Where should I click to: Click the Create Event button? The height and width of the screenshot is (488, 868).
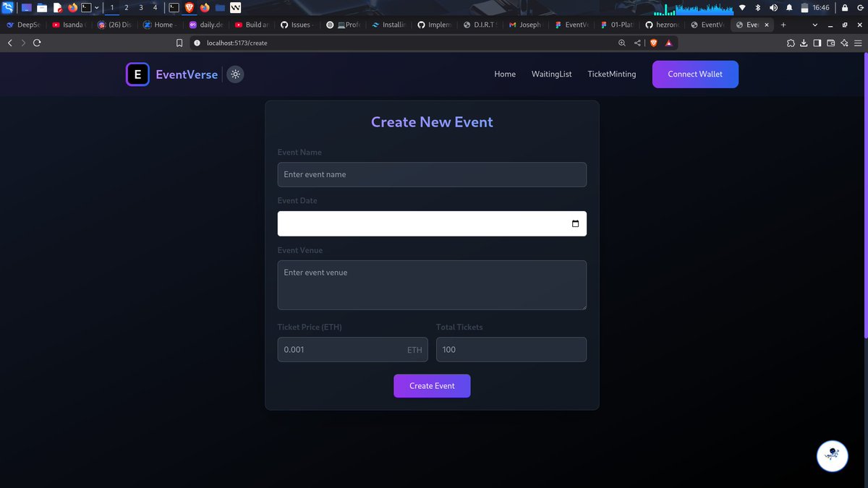432,385
